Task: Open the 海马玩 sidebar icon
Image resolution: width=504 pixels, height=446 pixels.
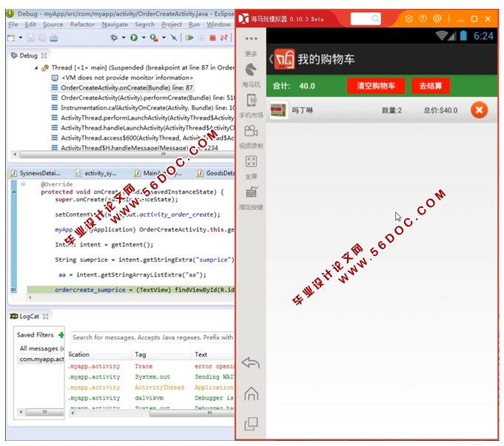Action: pos(251,70)
